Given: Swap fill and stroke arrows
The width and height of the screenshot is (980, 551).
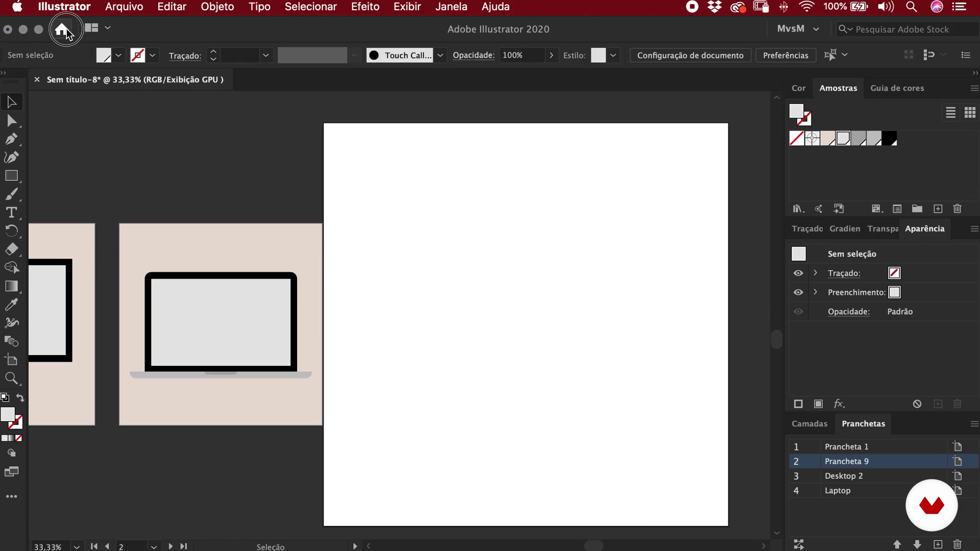Looking at the screenshot, I should pyautogui.click(x=20, y=397).
